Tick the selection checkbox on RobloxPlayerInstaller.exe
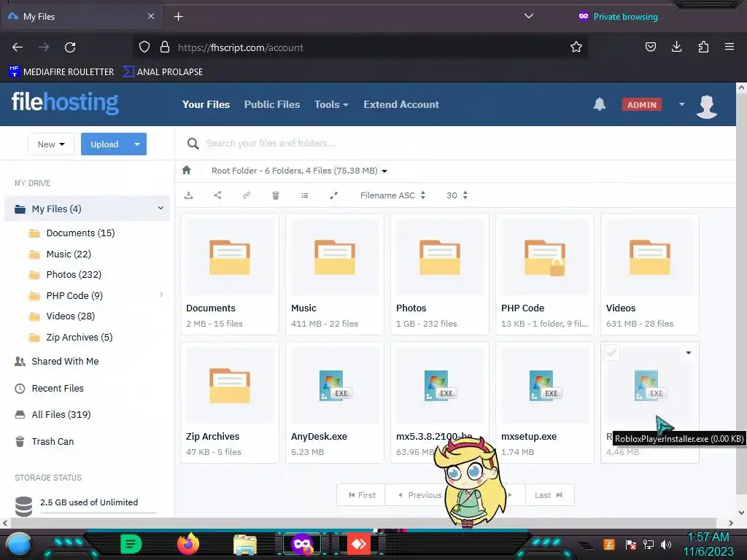The image size is (747, 560). tap(612, 353)
